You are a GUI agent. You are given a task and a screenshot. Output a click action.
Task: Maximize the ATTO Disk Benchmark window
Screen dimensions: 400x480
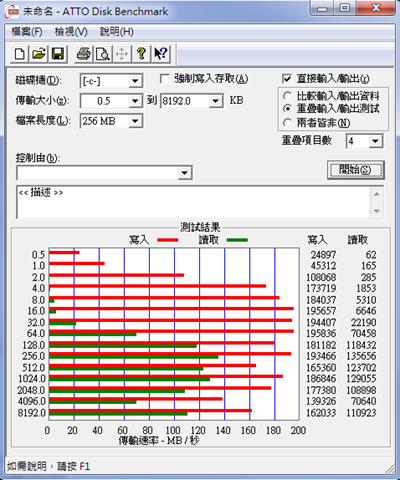pyautogui.click(x=345, y=8)
